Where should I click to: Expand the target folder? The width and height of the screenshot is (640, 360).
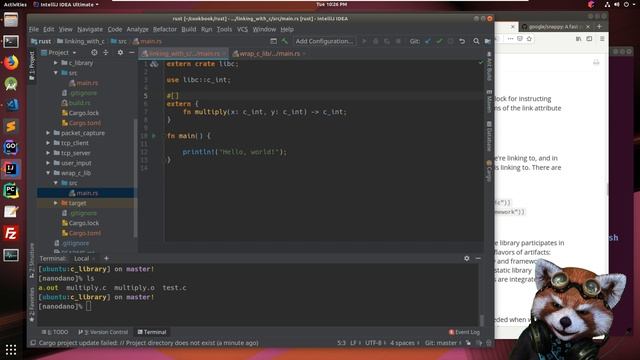(x=56, y=203)
